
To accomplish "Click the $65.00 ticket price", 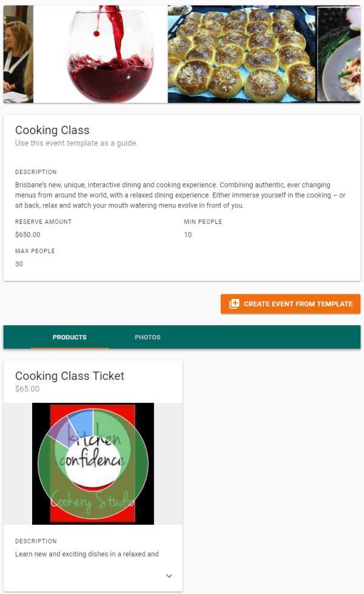I will (x=27, y=389).
